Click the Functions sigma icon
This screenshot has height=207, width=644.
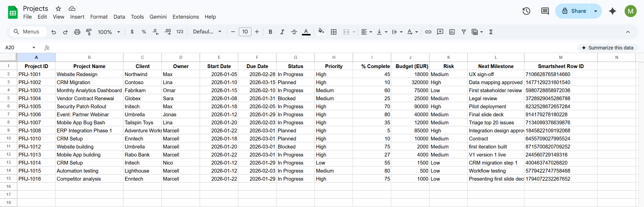491,32
